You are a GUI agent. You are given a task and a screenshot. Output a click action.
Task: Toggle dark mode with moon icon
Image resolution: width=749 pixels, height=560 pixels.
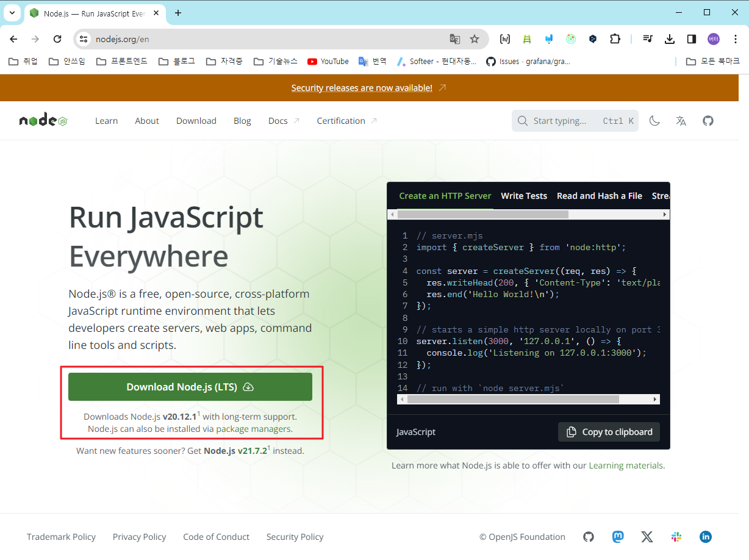(x=654, y=121)
